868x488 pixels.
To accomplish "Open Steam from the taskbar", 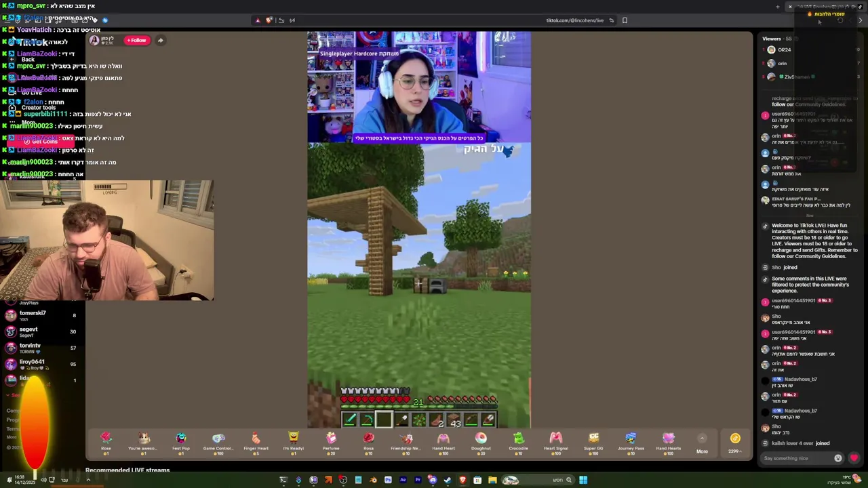I will (x=448, y=480).
